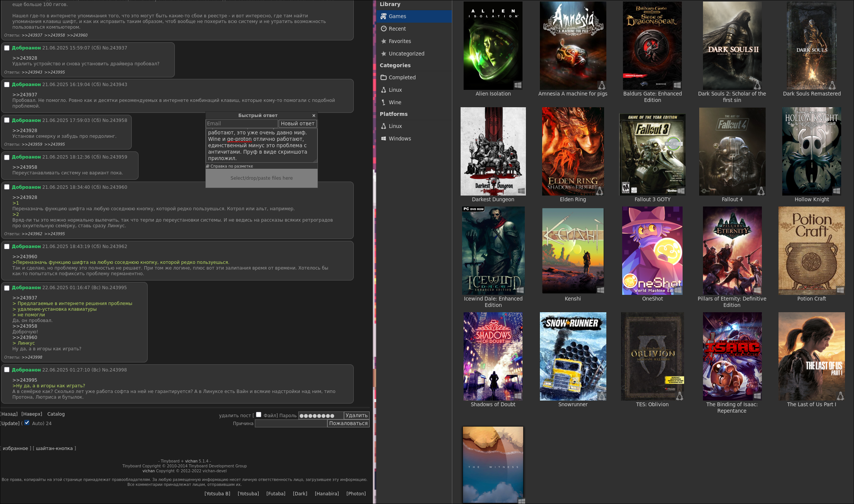854x504 pixels.
Task: Switch to the Futaba style
Action: pyautogui.click(x=276, y=494)
